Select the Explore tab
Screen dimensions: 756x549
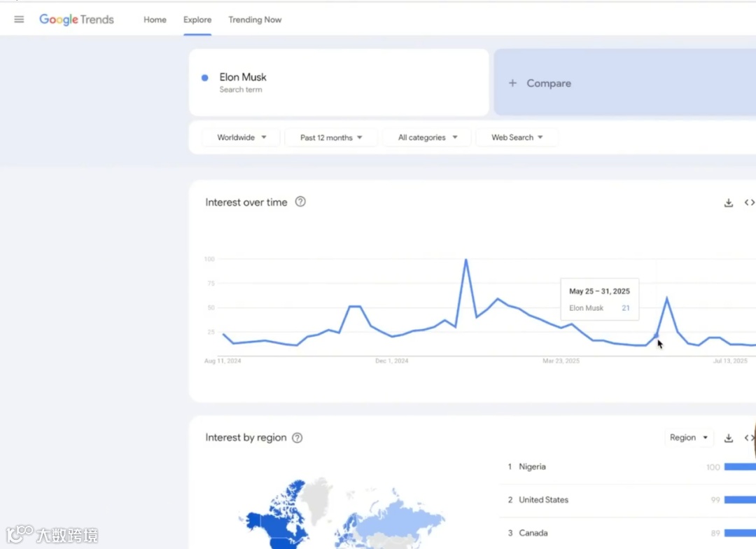(197, 20)
